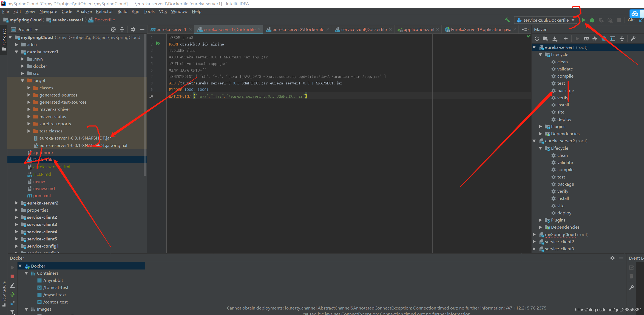Image resolution: width=644 pixels, height=315 pixels.
Task: Expand service-client2 in Project tree
Action: pos(16,217)
